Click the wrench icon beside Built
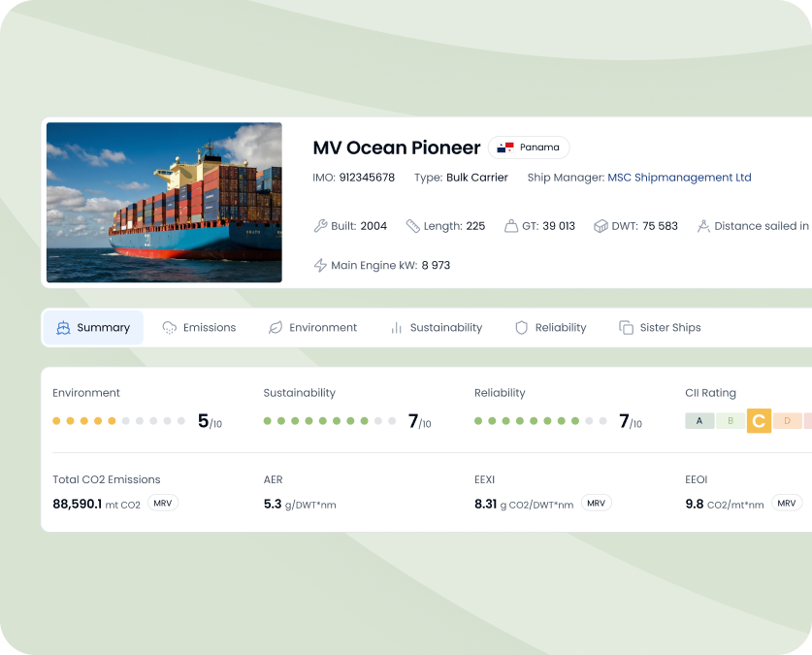This screenshot has height=655, width=812. coord(320,226)
